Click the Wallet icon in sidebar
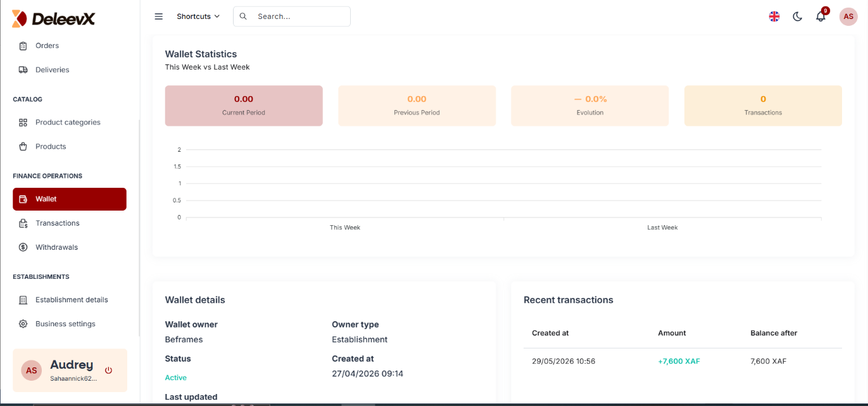The width and height of the screenshot is (868, 406). point(23,199)
